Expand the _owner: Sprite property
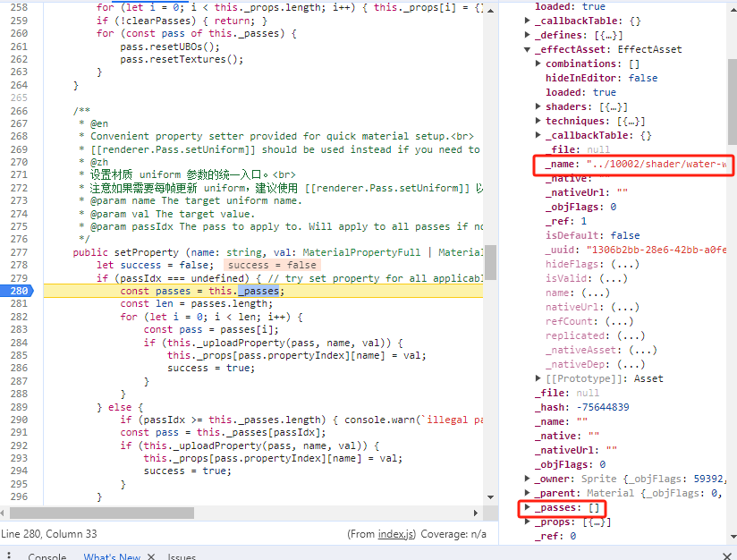Screen dimensions: 737x560 pyautogui.click(x=528, y=479)
